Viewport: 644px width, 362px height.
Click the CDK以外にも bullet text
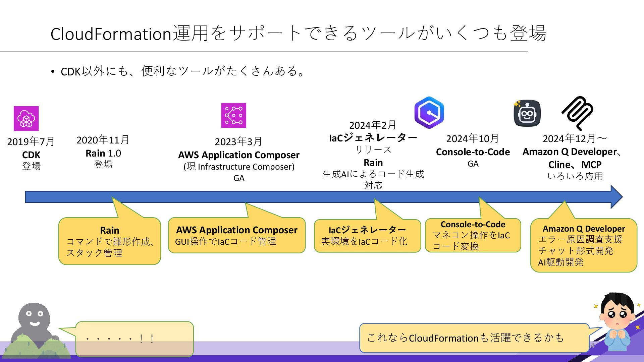click(x=182, y=71)
